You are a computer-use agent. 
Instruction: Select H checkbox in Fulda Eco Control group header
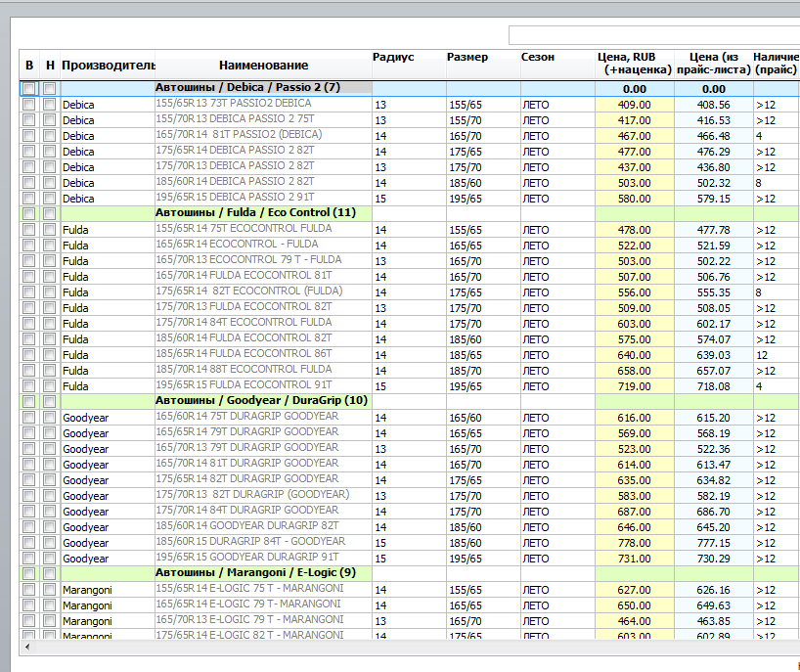coord(50,214)
